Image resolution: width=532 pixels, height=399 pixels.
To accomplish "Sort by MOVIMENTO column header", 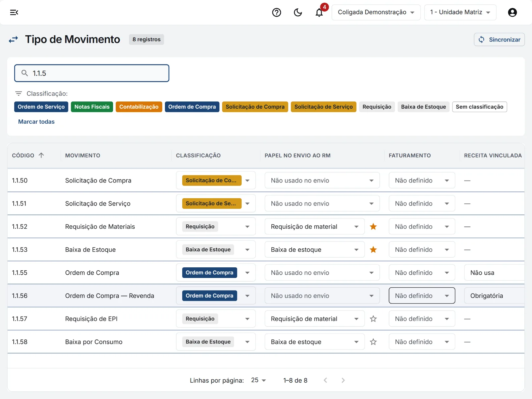I will pyautogui.click(x=82, y=155).
